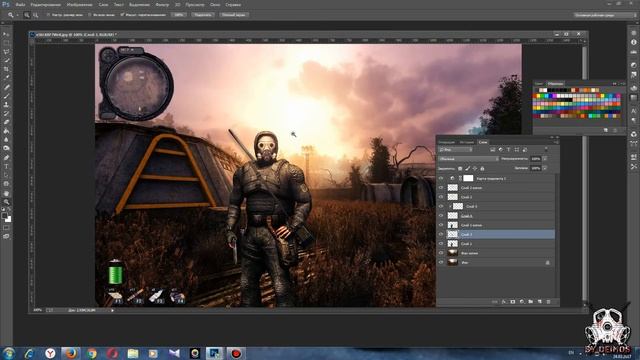The height and width of the screenshot is (360, 640).
Task: Filter layers by type (T) icon
Action: point(509,150)
